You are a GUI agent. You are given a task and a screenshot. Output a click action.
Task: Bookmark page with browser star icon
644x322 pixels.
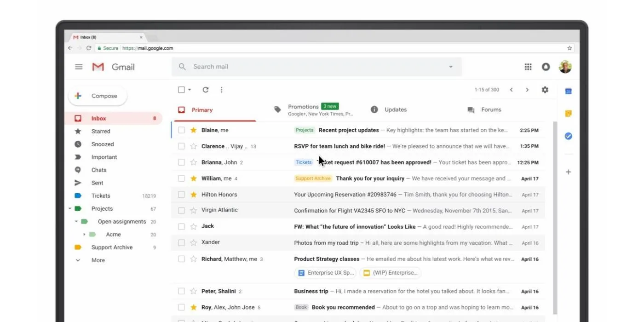pyautogui.click(x=569, y=48)
